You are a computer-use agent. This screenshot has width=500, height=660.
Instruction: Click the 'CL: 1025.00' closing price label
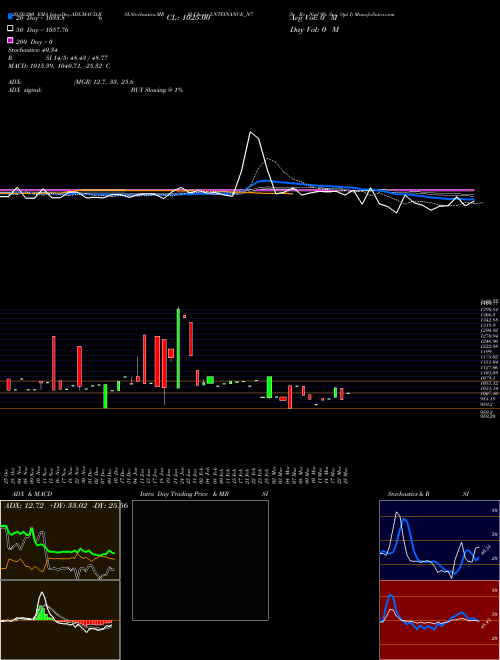[x=188, y=18]
